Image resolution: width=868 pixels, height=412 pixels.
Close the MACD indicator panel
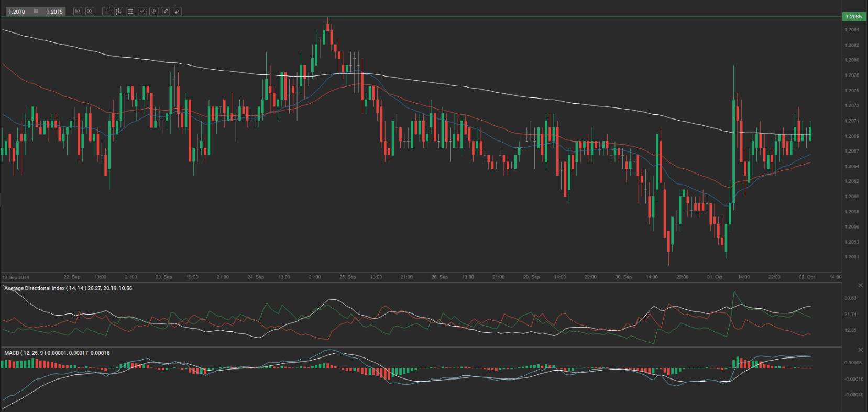(860, 350)
